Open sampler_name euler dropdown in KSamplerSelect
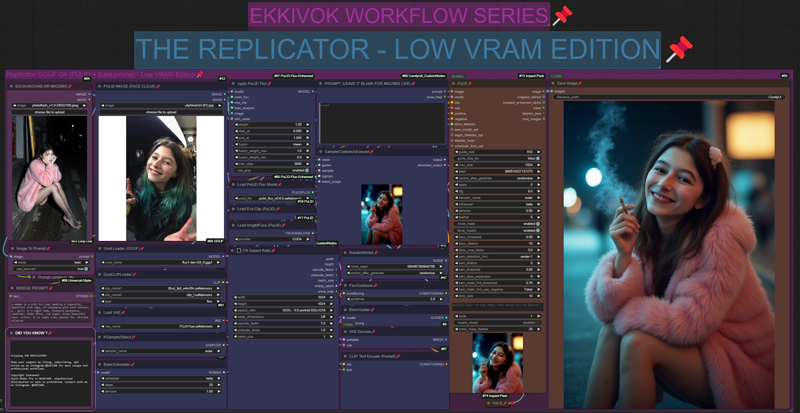800x413 pixels. [x=162, y=351]
